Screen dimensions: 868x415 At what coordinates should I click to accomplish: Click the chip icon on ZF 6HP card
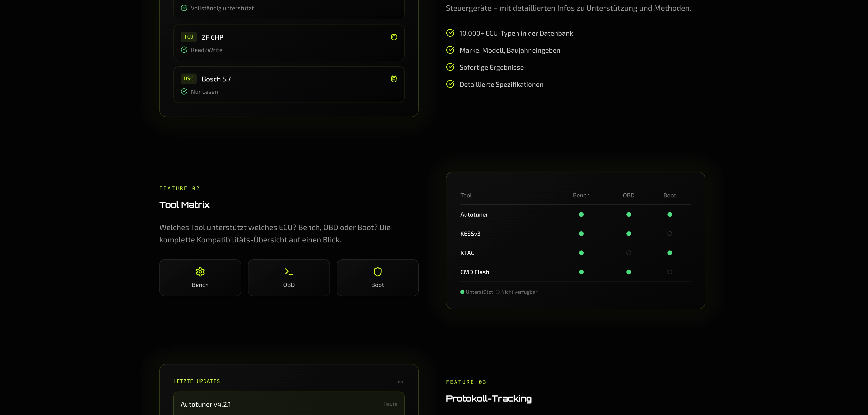coord(393,37)
